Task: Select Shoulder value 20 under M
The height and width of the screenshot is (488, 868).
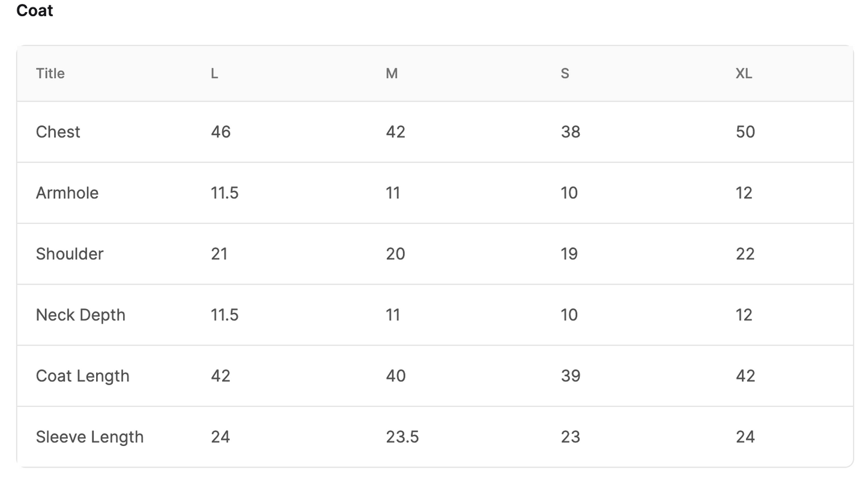Action: click(395, 254)
